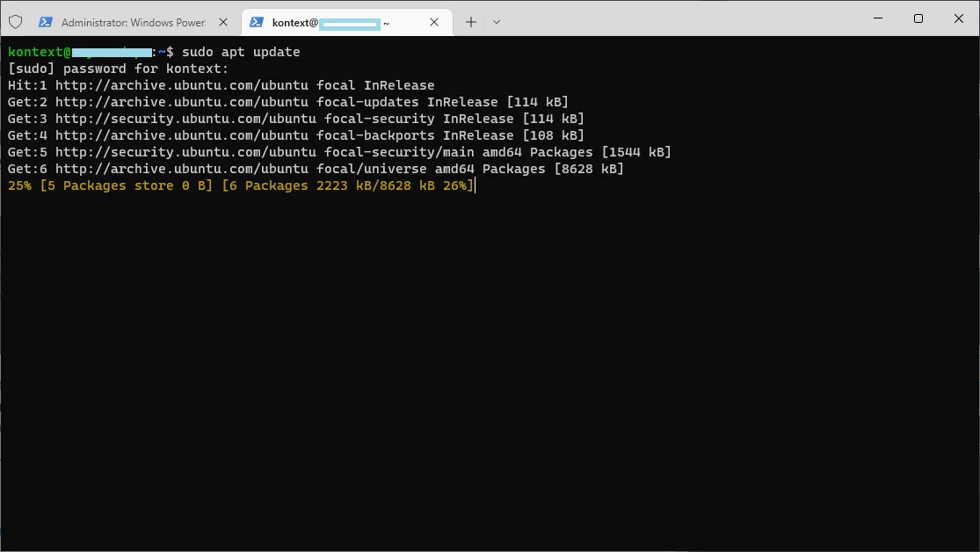Select the kontext SSH session tab

coord(334,22)
